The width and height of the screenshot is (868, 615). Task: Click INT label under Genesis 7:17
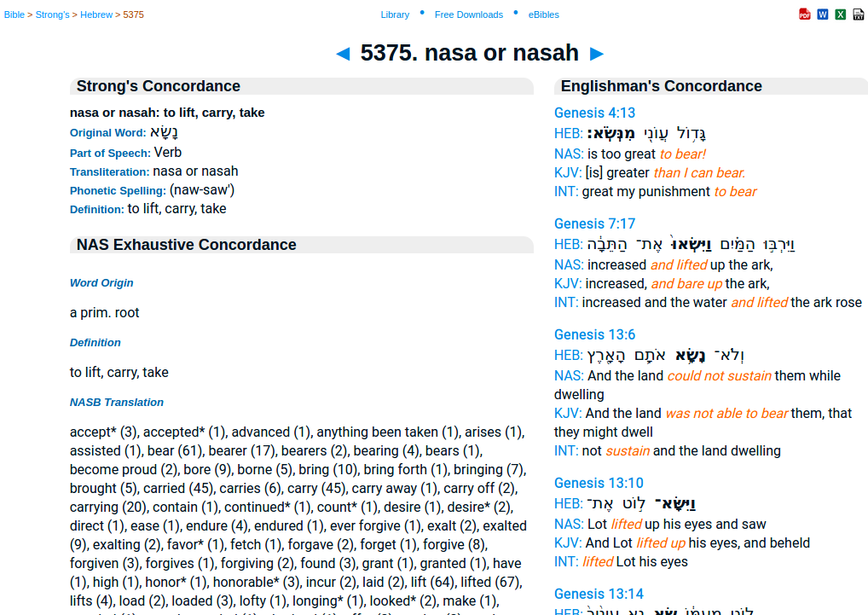tap(566, 302)
